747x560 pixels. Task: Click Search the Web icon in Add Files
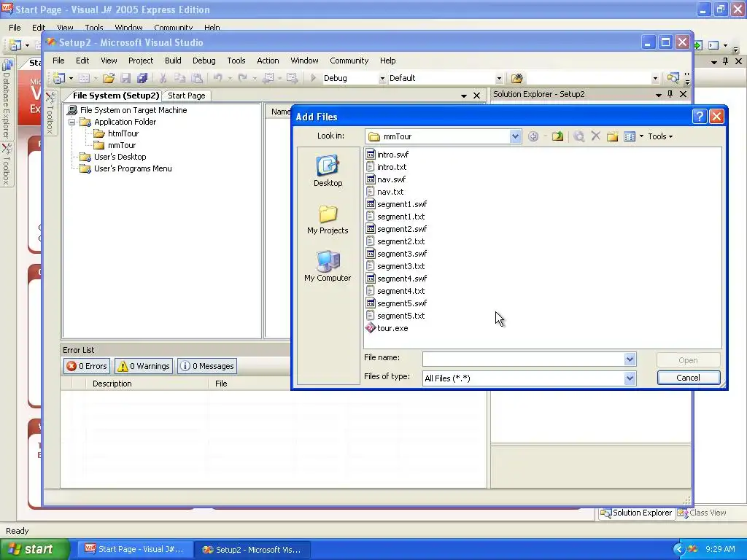pyautogui.click(x=578, y=136)
